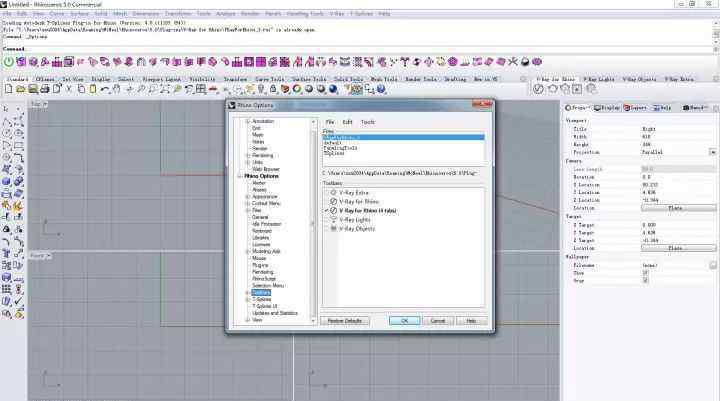Select PanelingTools in the Files list
Screen dimensions: 720x401
point(340,148)
